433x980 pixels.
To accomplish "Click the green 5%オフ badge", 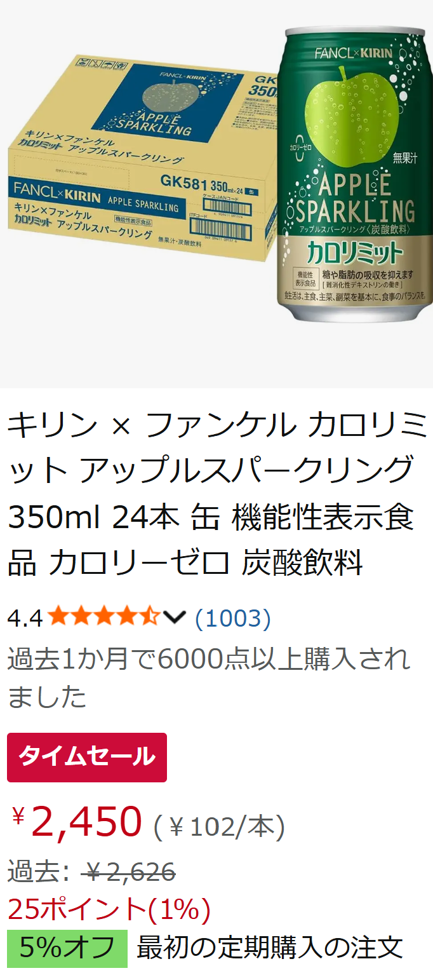I will pos(67,948).
